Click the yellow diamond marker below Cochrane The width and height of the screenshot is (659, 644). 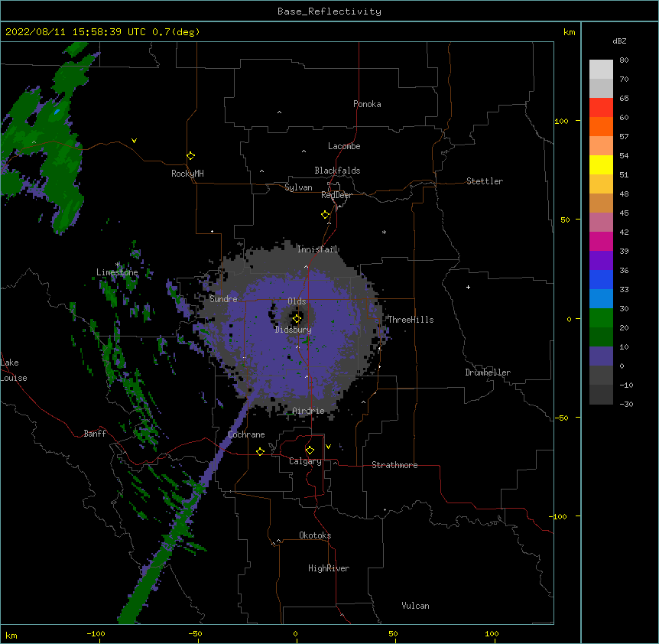260,451
